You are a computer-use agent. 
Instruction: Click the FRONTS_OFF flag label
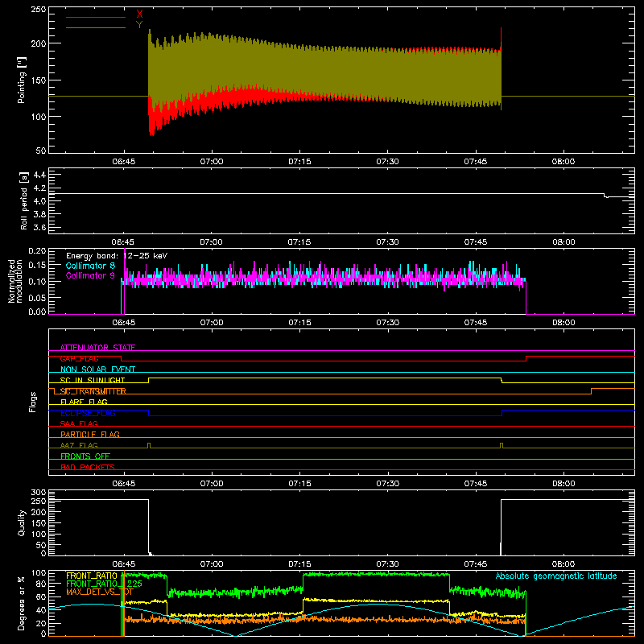pyautogui.click(x=85, y=456)
